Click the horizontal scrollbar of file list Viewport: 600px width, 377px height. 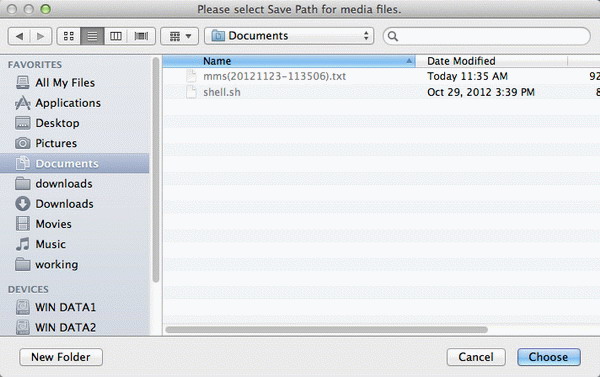[x=326, y=330]
